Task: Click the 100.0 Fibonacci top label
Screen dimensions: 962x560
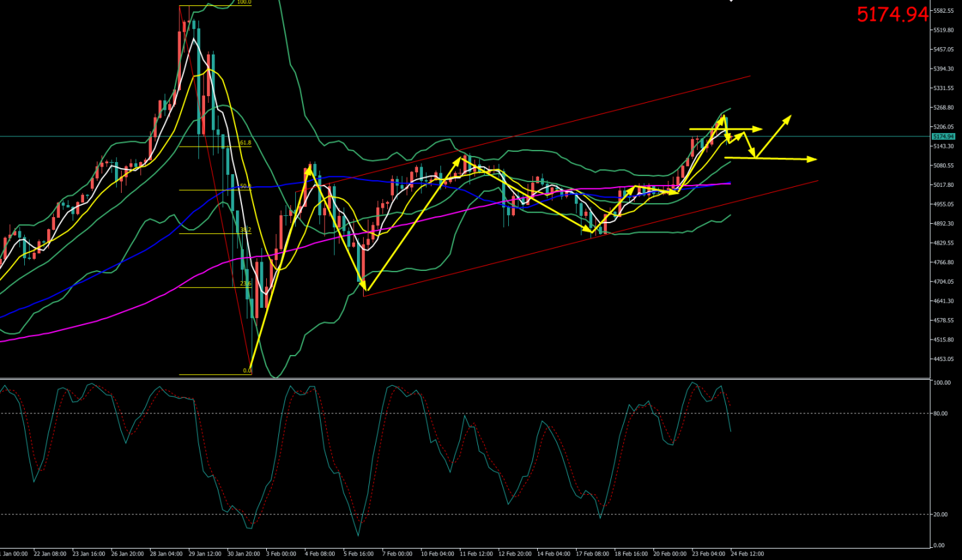Action: (243, 3)
